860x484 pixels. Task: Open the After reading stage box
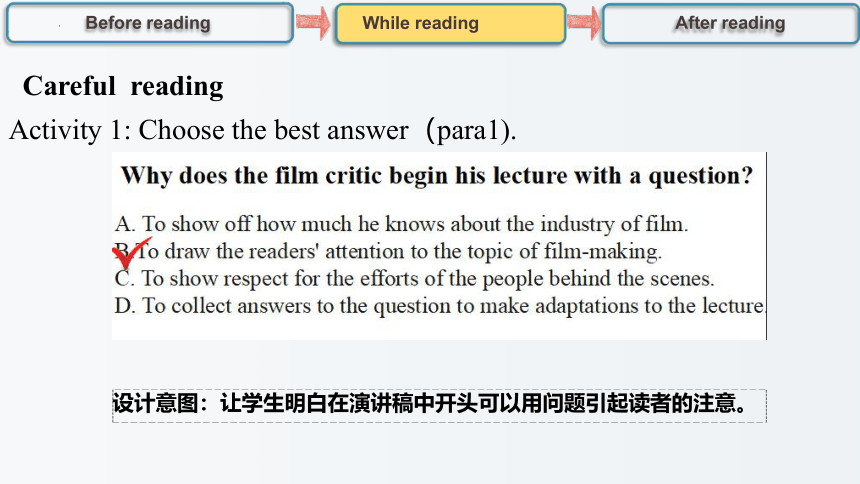(x=731, y=24)
